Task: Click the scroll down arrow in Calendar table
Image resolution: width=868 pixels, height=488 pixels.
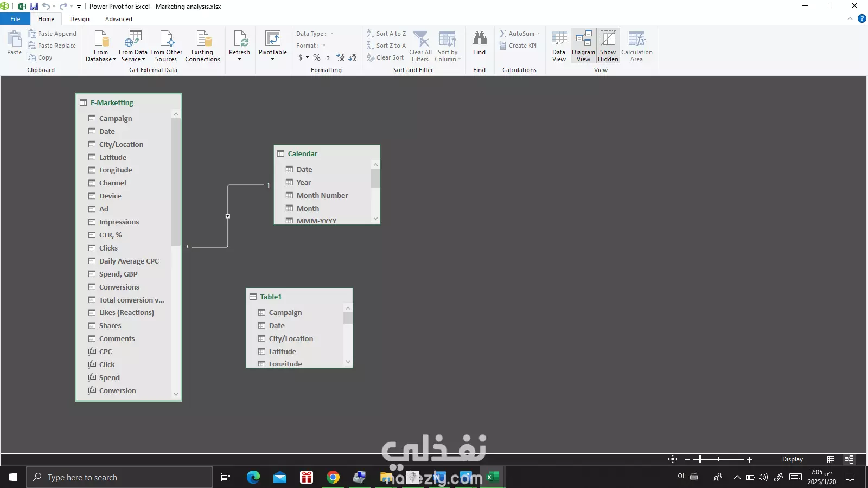Action: 375,219
